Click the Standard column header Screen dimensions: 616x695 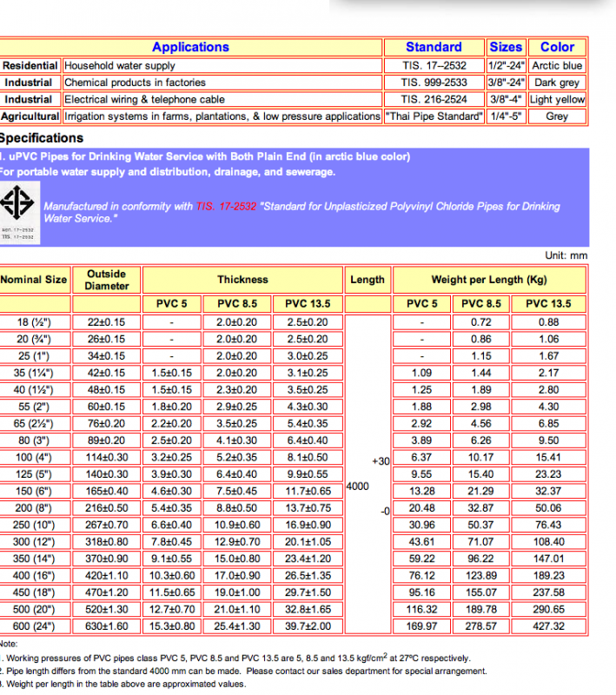point(434,47)
